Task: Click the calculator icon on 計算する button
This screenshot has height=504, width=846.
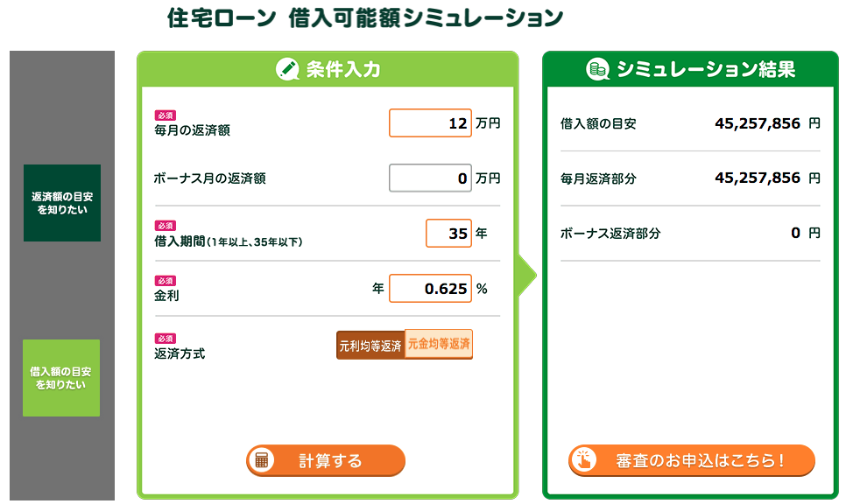Action: point(262,460)
